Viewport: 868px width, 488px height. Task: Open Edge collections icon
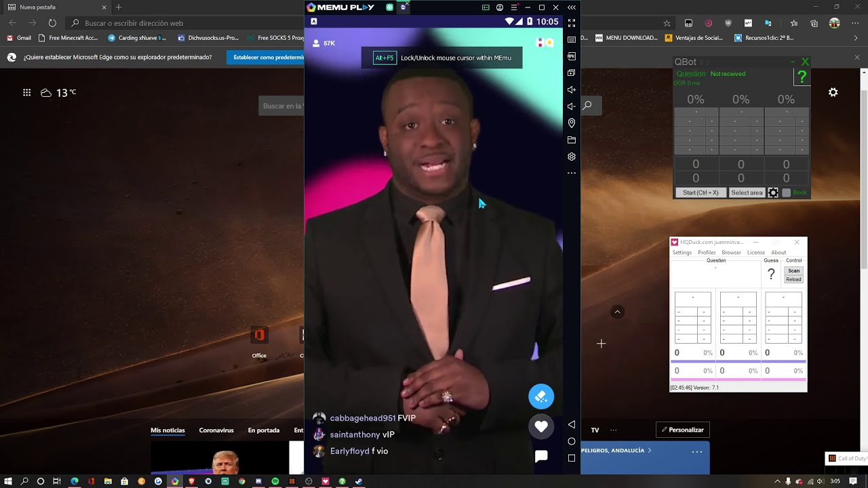pyautogui.click(x=814, y=23)
